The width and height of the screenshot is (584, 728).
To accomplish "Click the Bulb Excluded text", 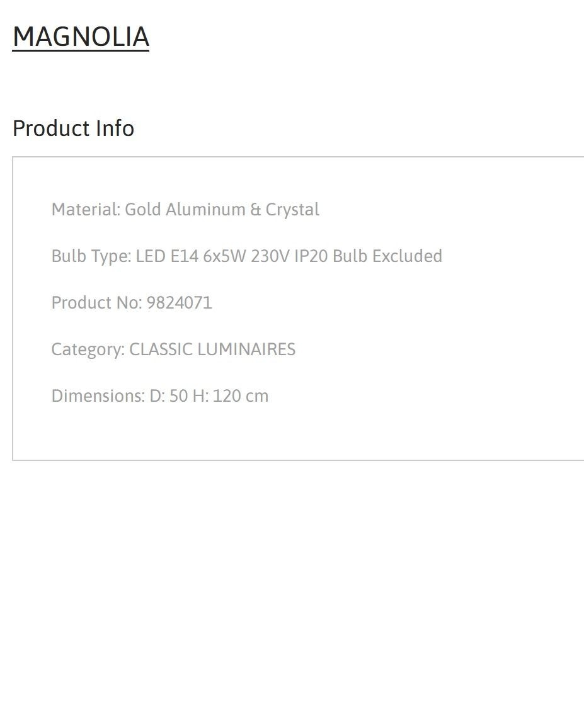I will (x=387, y=256).
